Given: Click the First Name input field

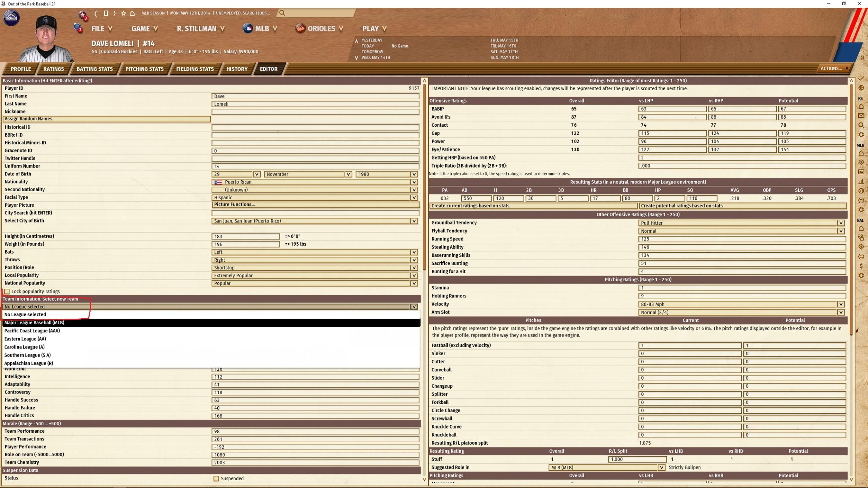Looking at the screenshot, I should pyautogui.click(x=315, y=96).
